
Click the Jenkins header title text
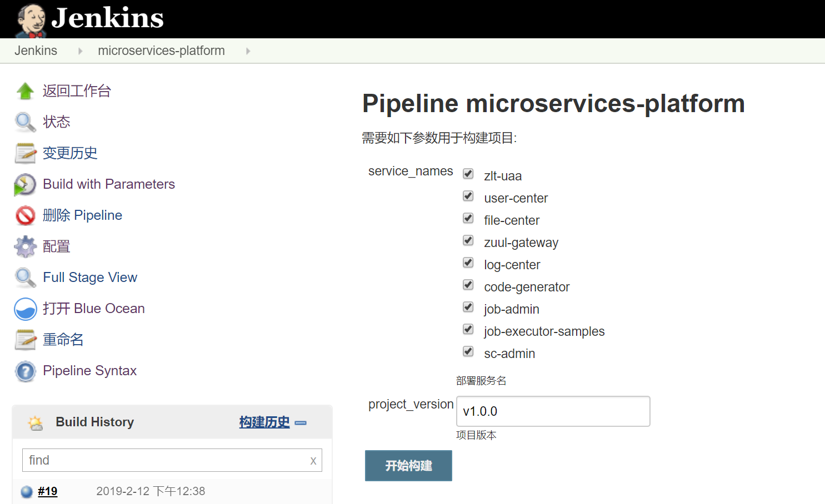click(108, 18)
